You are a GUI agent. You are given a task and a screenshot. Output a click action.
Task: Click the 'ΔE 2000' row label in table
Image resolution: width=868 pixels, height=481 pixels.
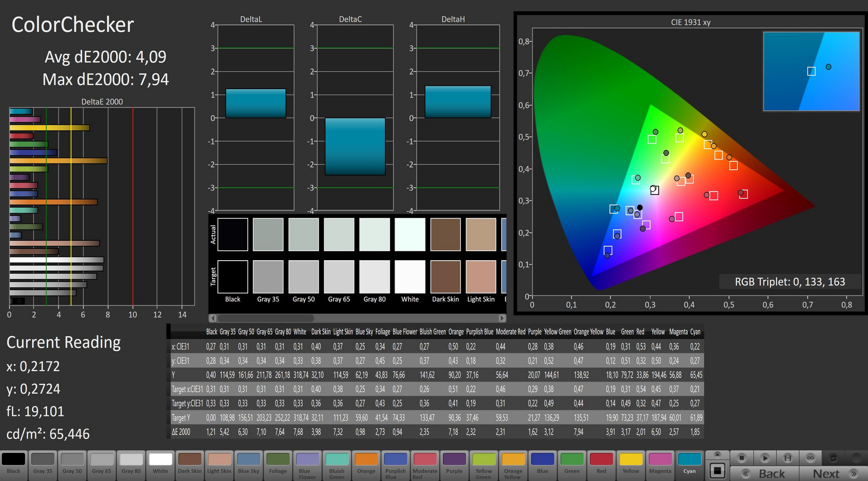click(x=181, y=432)
